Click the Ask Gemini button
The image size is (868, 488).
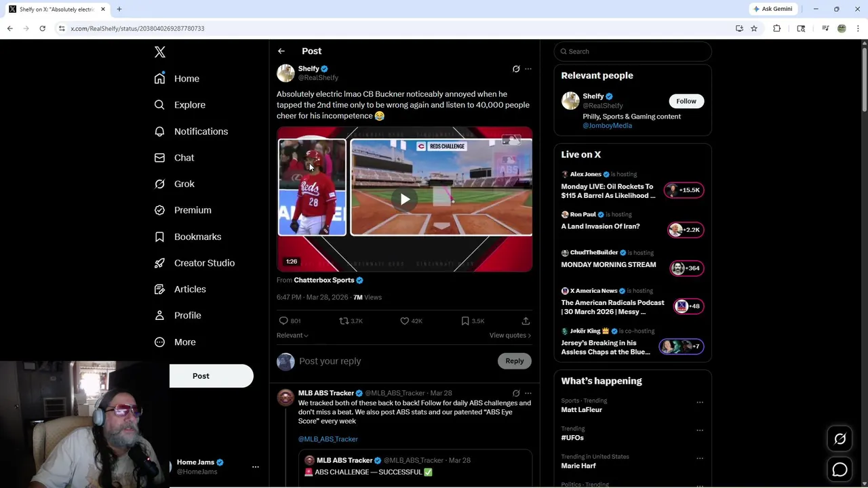coord(772,9)
